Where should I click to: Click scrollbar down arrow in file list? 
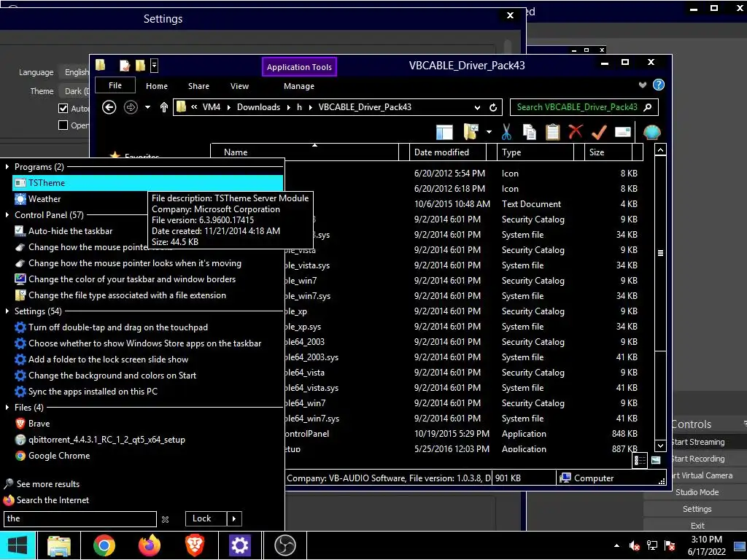660,446
